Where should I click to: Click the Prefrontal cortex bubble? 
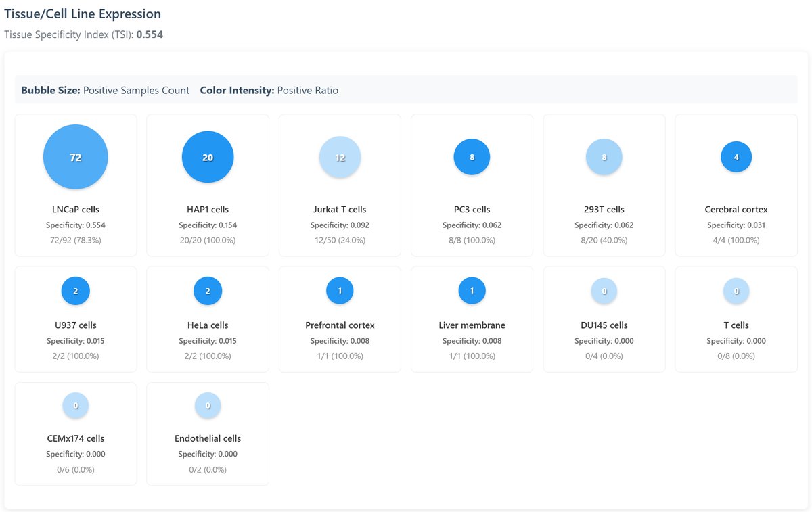pyautogui.click(x=340, y=291)
